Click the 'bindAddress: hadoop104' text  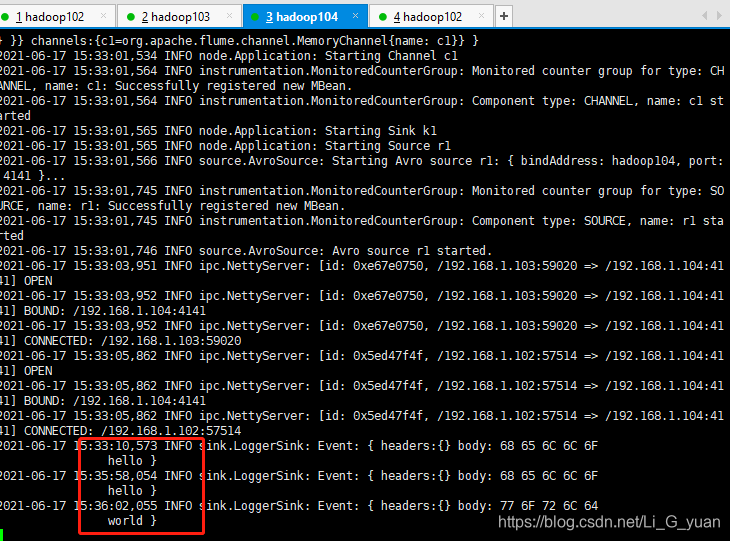click(x=597, y=161)
